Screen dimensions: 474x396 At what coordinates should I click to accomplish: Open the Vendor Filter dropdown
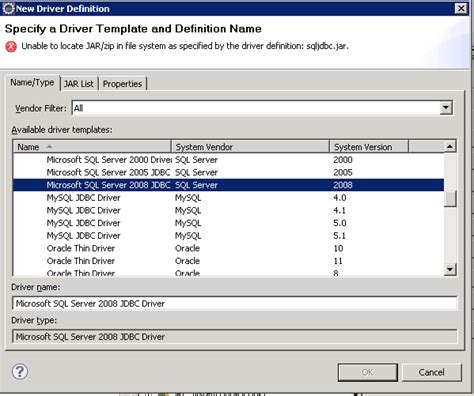pos(446,108)
